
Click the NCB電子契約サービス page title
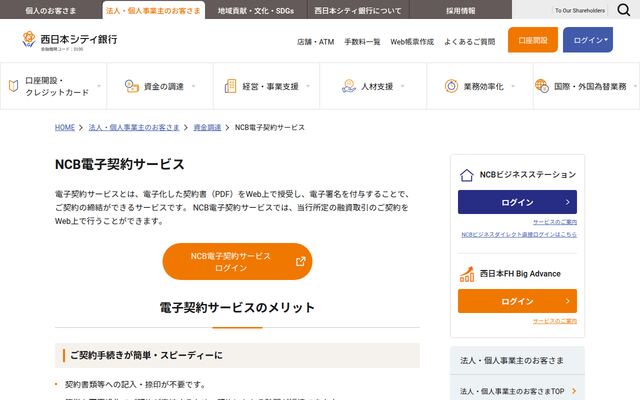pyautogui.click(x=120, y=164)
